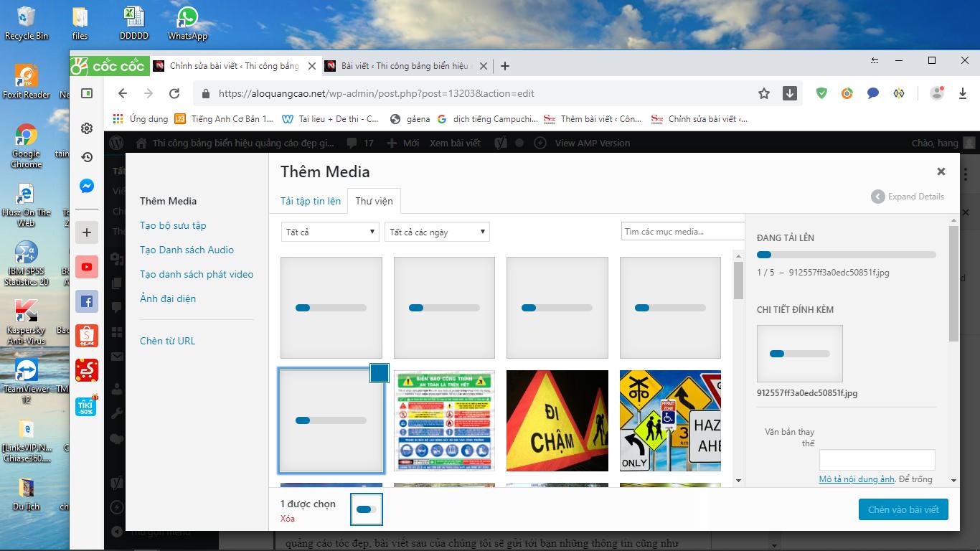980x551 pixels.
Task: Click the Chèn vào bài viết button
Action: pos(903,509)
